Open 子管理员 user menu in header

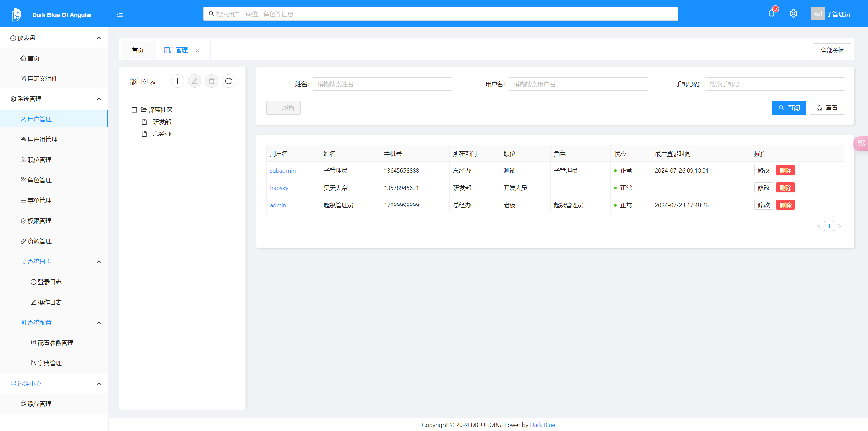tap(839, 14)
